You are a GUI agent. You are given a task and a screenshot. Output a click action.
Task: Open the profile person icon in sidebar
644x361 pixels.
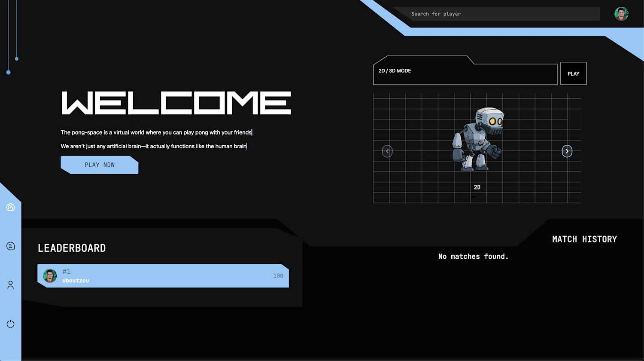coord(11,285)
